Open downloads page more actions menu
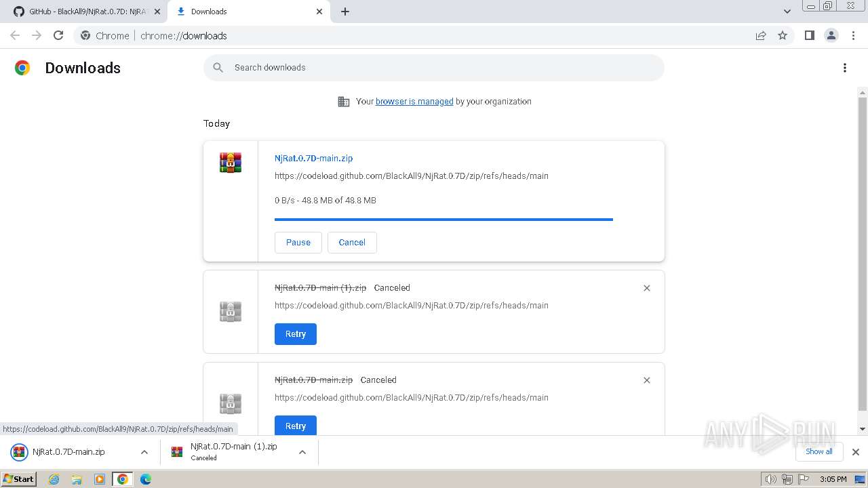 845,68
